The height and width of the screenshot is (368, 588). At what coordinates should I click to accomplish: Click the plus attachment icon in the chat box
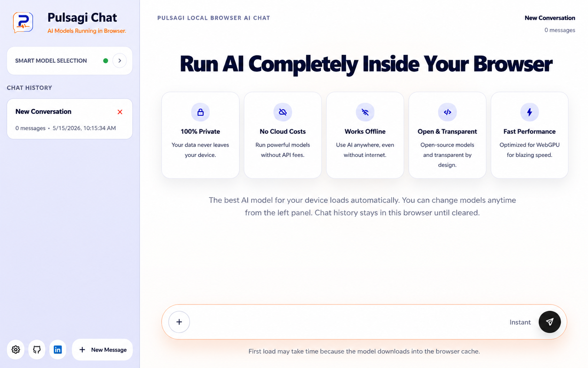tap(179, 322)
